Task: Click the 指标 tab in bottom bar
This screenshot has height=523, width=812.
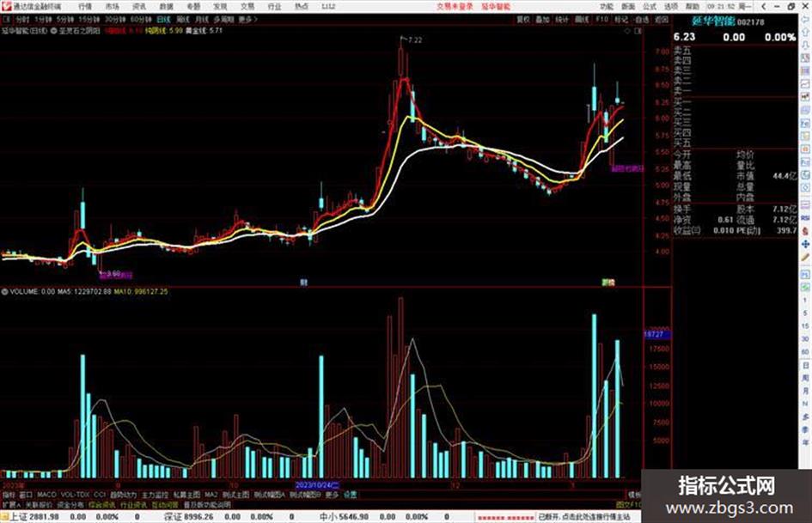Action: (9, 495)
